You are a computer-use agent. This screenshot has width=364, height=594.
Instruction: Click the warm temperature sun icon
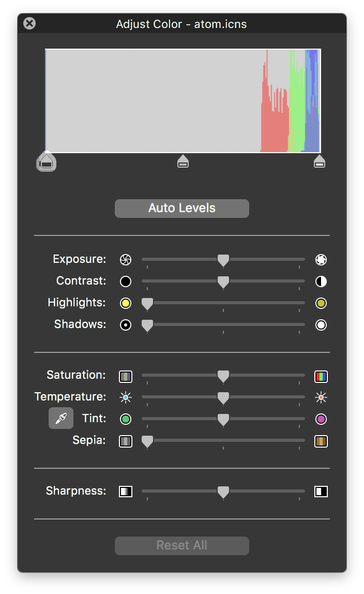click(x=321, y=397)
